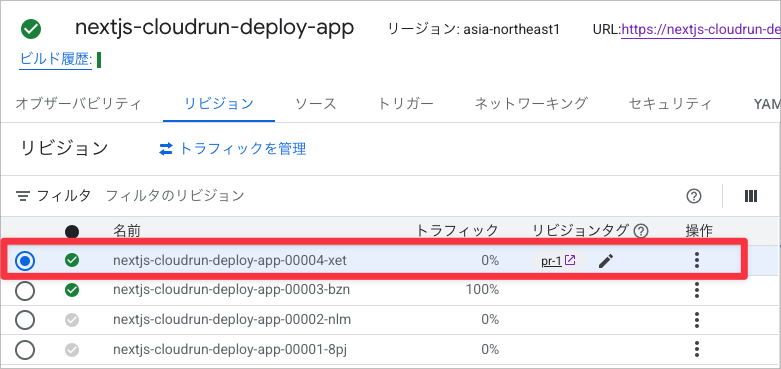Viewport: 781px width, 369px height.
Task: Switch to the セキュリティ tab
Action: pos(670,104)
